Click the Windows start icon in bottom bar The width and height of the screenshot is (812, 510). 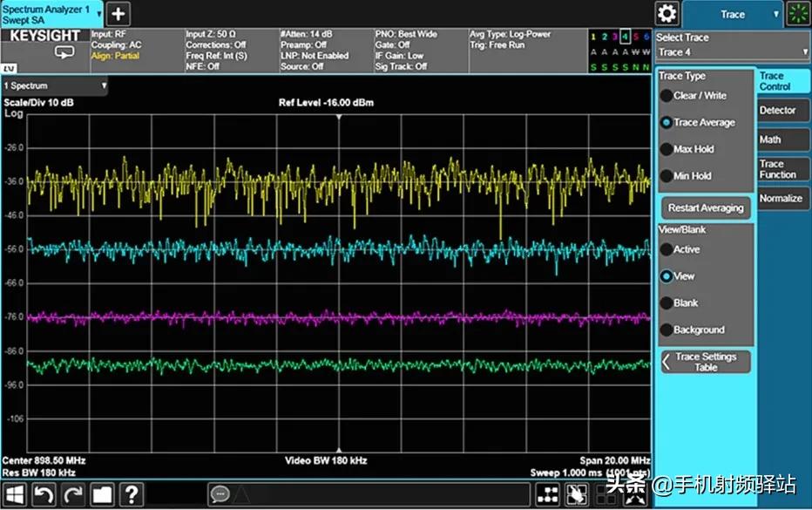(x=16, y=494)
